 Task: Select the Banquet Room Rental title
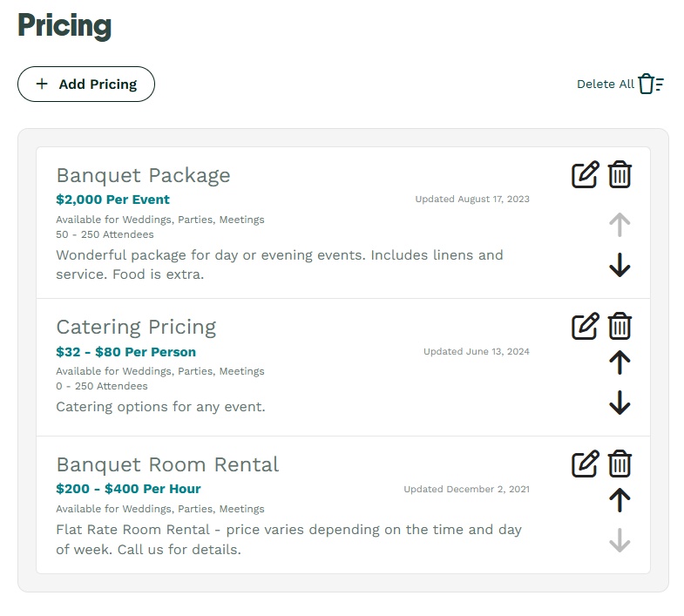tap(167, 464)
